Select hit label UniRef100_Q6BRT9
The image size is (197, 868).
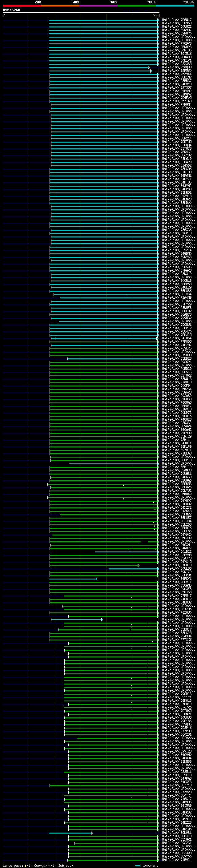pyautogui.click(x=176, y=460)
